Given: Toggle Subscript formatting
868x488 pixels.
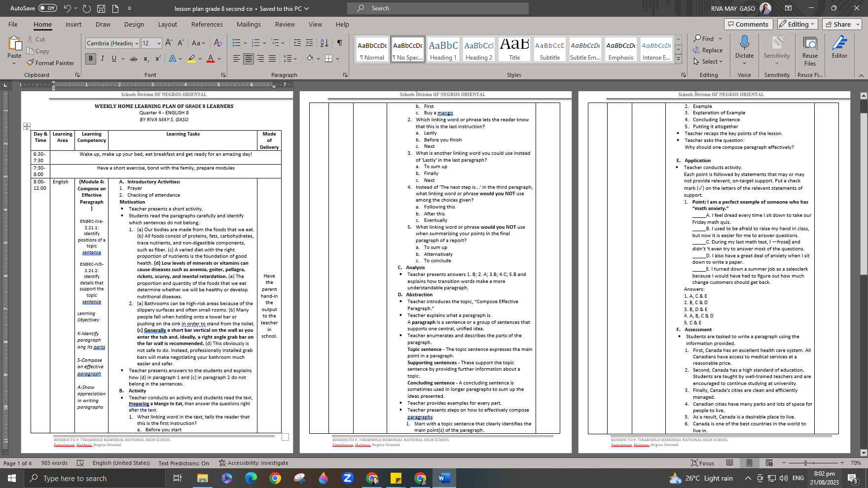Looking at the screenshot, I should pyautogui.click(x=146, y=59).
